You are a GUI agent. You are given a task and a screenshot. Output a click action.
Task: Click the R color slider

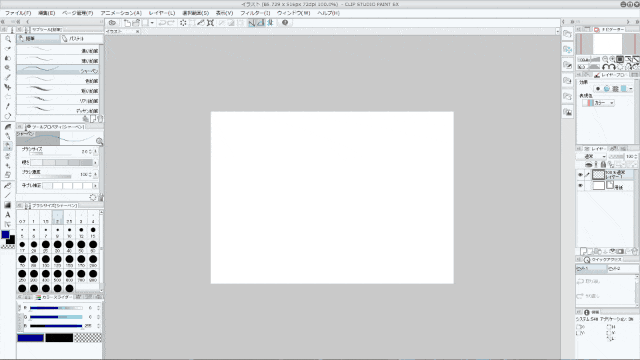(x=56, y=308)
